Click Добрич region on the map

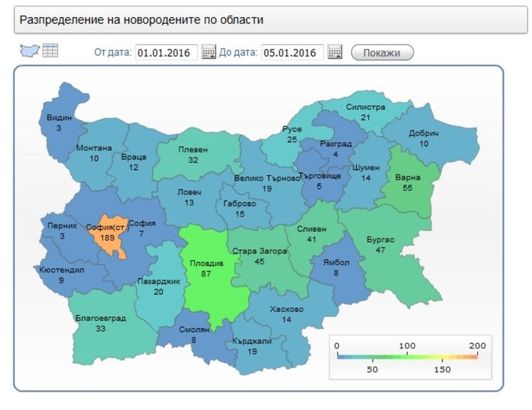[424, 138]
